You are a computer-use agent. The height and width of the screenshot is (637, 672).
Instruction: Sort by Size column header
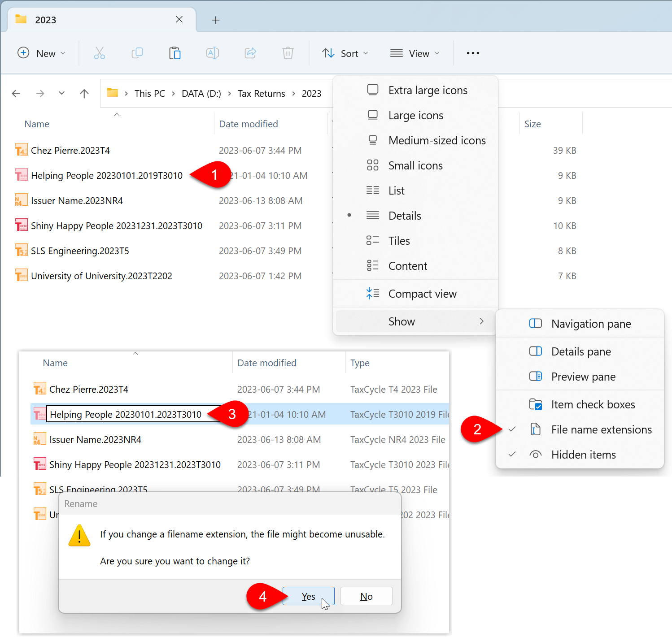point(532,124)
